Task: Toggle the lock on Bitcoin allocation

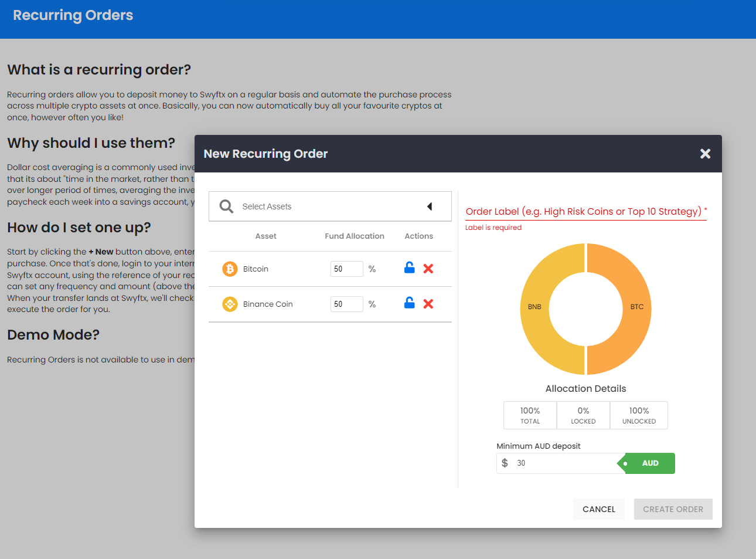Action: 410,267
